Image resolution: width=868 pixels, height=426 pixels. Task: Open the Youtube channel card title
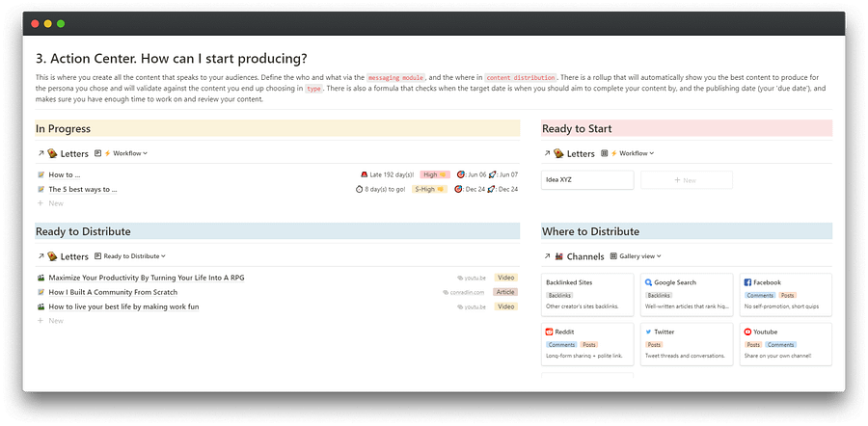coord(766,332)
